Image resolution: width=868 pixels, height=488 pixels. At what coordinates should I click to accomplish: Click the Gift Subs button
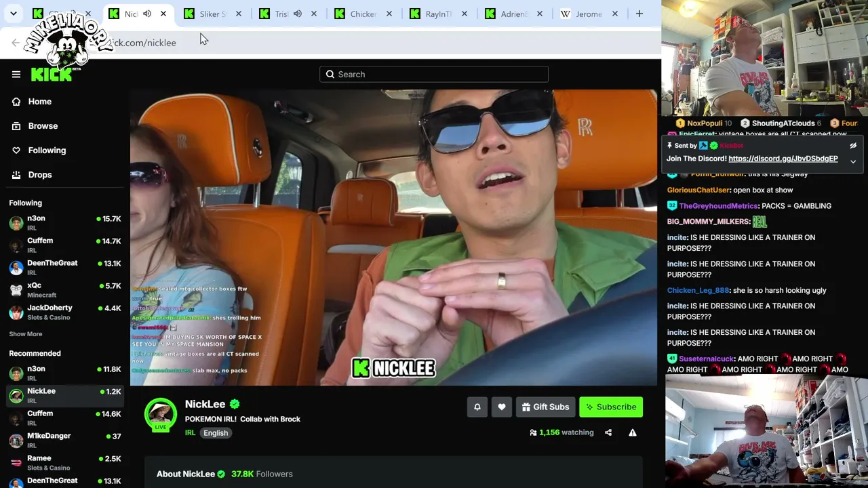click(546, 407)
